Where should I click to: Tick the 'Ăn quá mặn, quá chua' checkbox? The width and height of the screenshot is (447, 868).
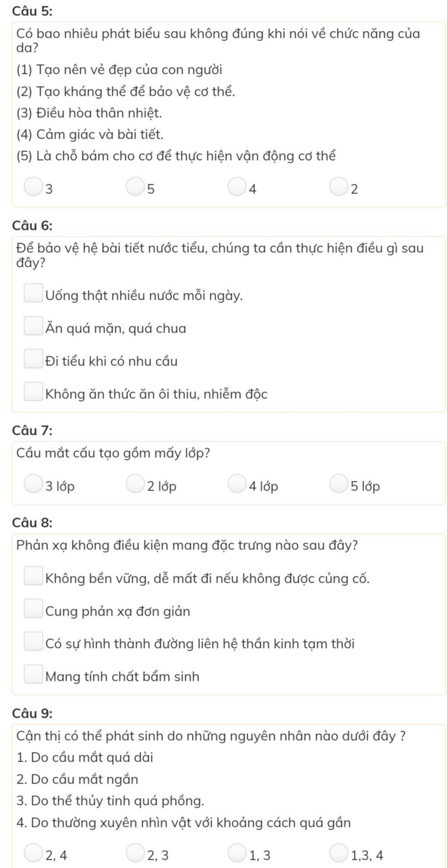pyautogui.click(x=33, y=326)
